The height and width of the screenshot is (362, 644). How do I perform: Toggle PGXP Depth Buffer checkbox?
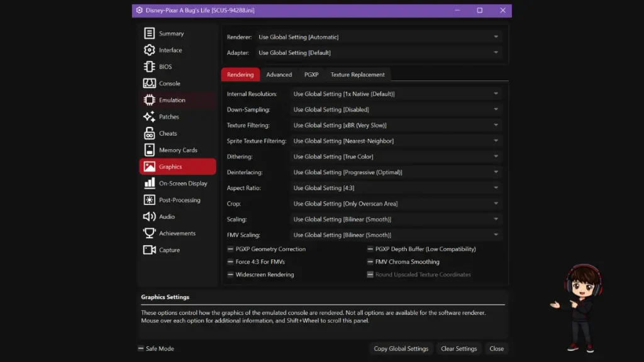point(370,249)
